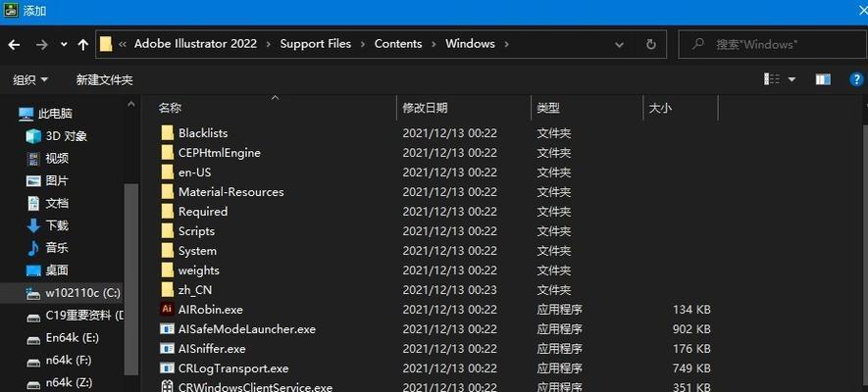Click 新建文件夹 button

[104, 80]
